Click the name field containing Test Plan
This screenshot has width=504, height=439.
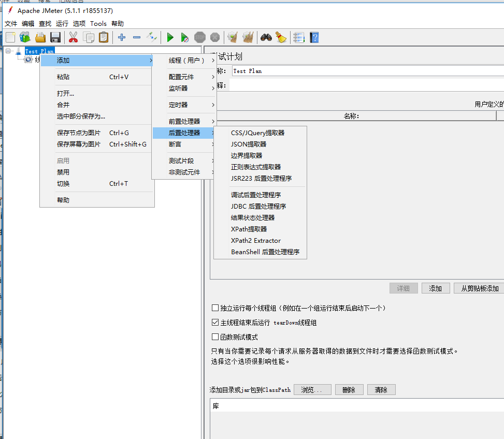click(x=368, y=71)
